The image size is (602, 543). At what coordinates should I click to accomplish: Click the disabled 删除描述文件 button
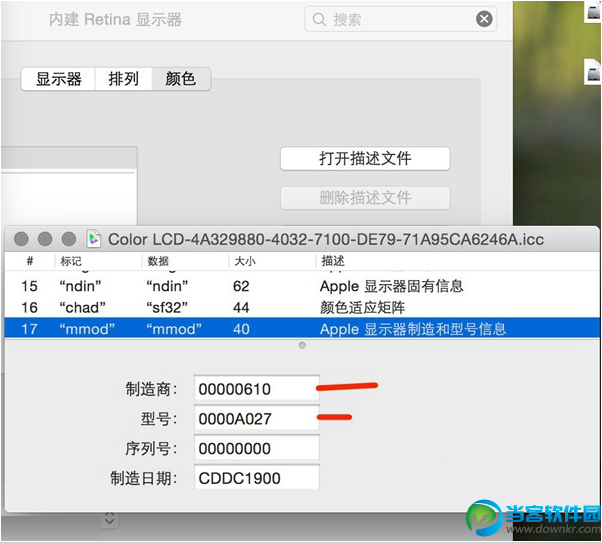365,198
